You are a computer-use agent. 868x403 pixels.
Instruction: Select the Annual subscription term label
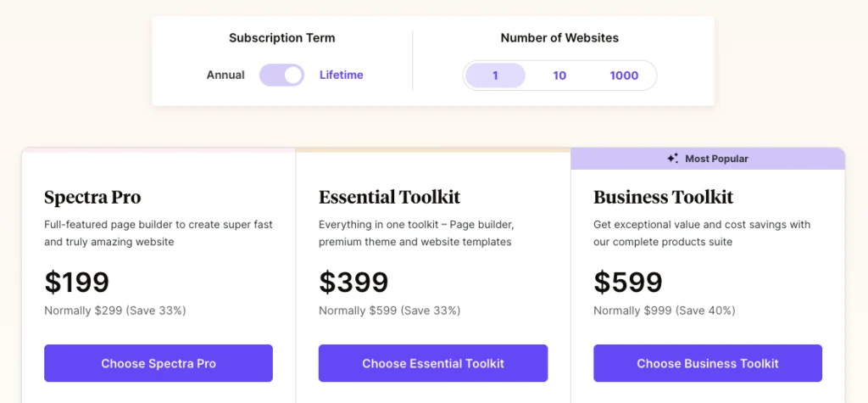(225, 75)
